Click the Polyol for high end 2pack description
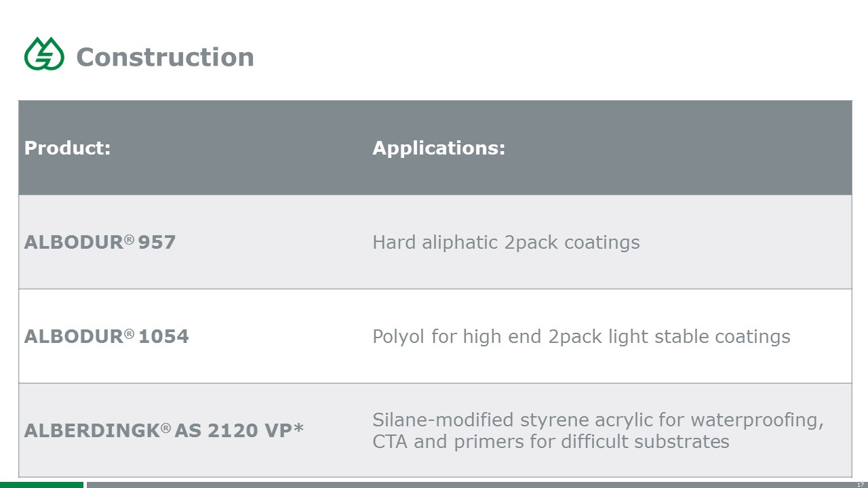 pyautogui.click(x=581, y=336)
